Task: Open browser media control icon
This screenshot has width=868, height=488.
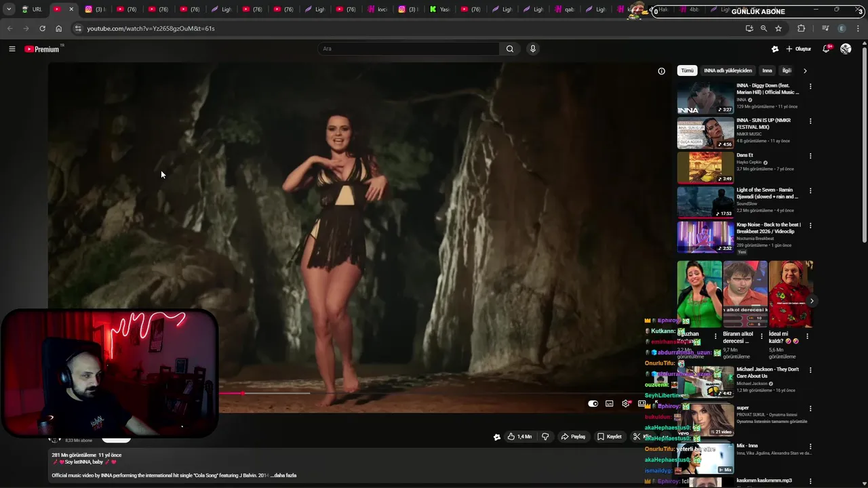Action: [x=825, y=28]
